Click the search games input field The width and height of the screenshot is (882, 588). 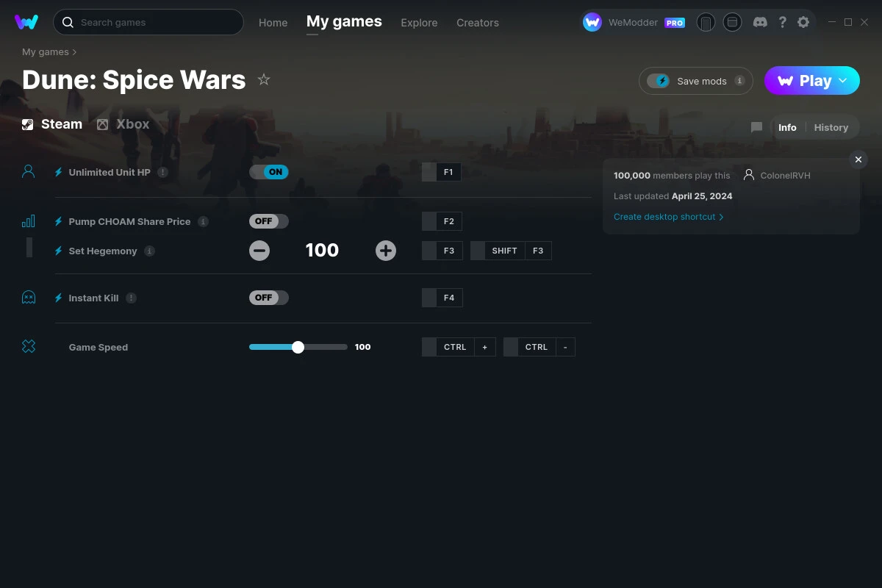tap(147, 22)
